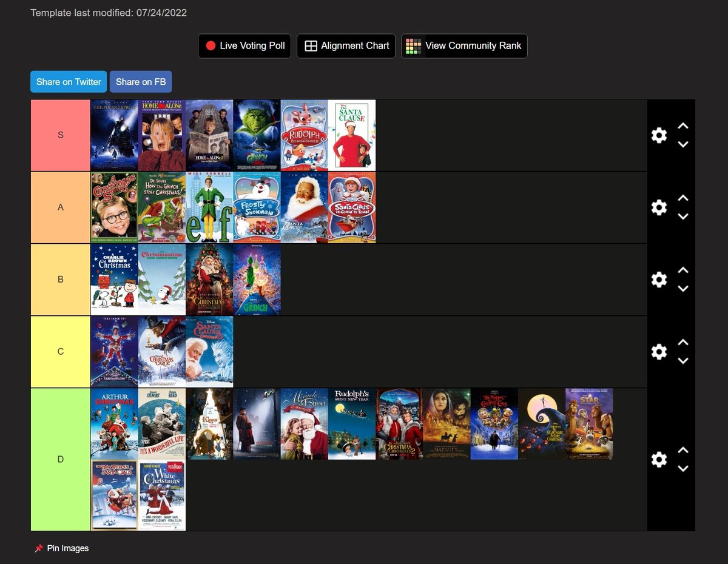Select It's a Wonderful Life poster
The width and height of the screenshot is (728, 564).
click(162, 424)
